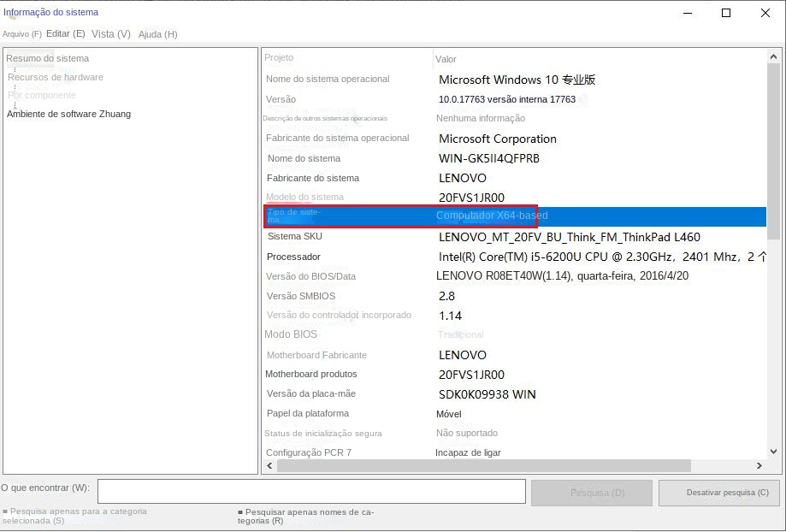Click the 'Projeto' column header
This screenshot has width=786, height=532.
tap(282, 58)
